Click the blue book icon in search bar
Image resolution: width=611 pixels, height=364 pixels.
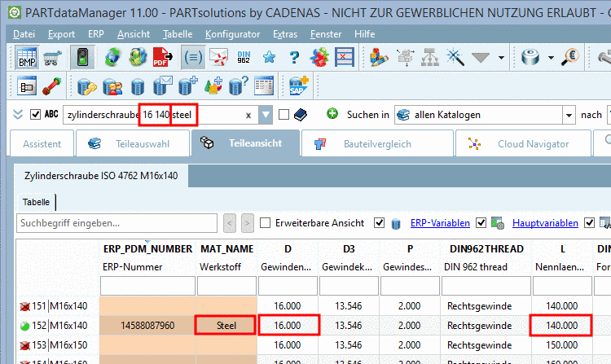click(x=301, y=115)
